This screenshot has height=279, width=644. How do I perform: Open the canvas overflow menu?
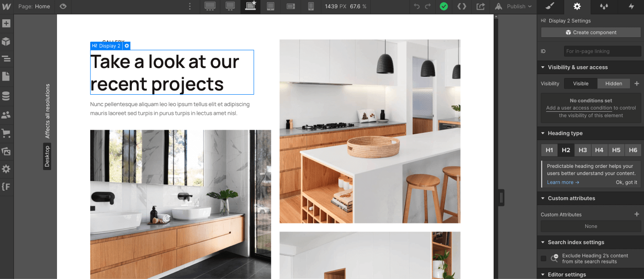pyautogui.click(x=189, y=6)
